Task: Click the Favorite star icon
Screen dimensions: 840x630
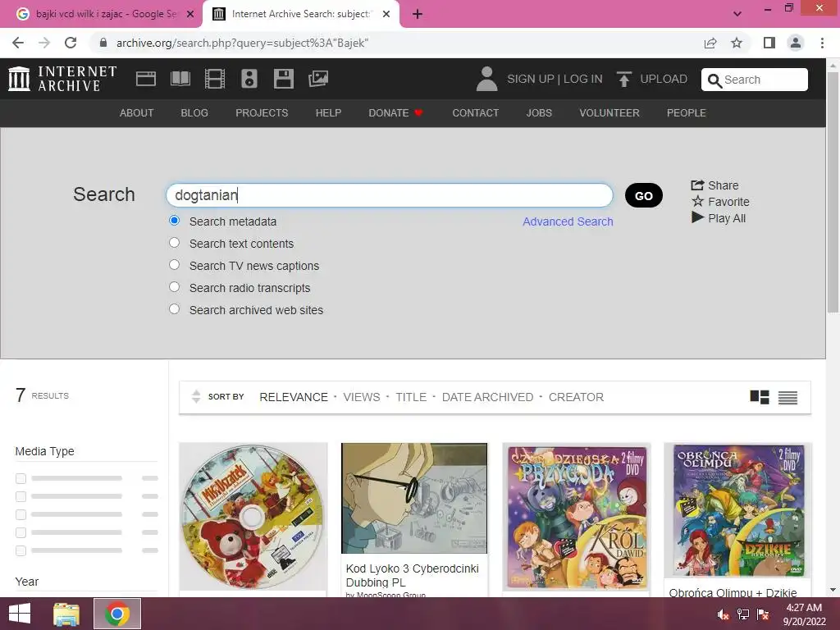Action: 697,202
